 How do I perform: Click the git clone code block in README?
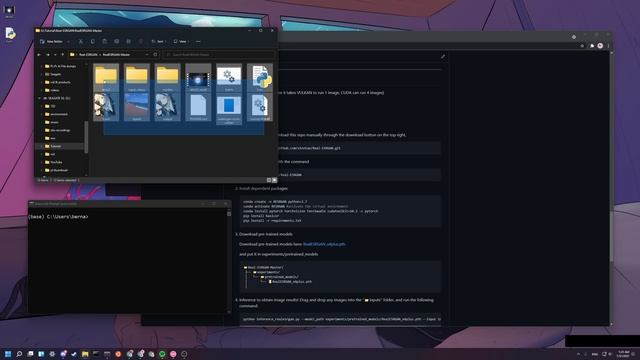[341, 148]
